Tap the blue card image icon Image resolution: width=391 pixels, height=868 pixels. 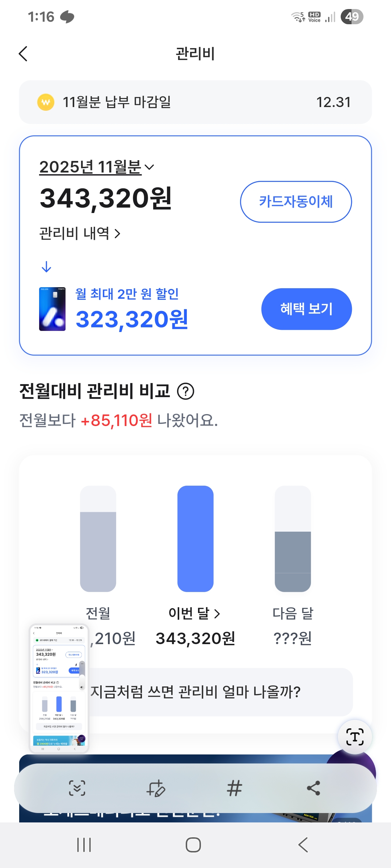52,309
